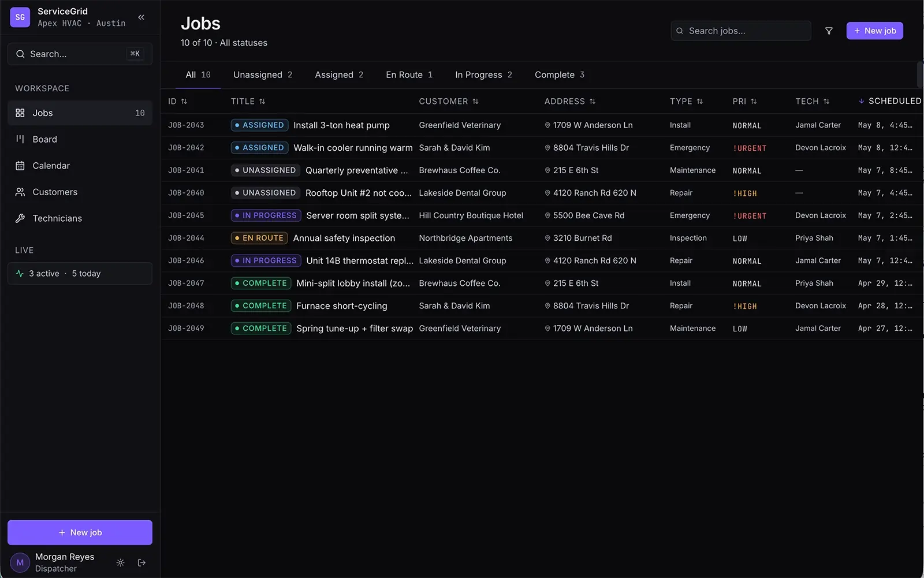Switch to the Assigned tab
The height and width of the screenshot is (578, 924).
coord(339,75)
